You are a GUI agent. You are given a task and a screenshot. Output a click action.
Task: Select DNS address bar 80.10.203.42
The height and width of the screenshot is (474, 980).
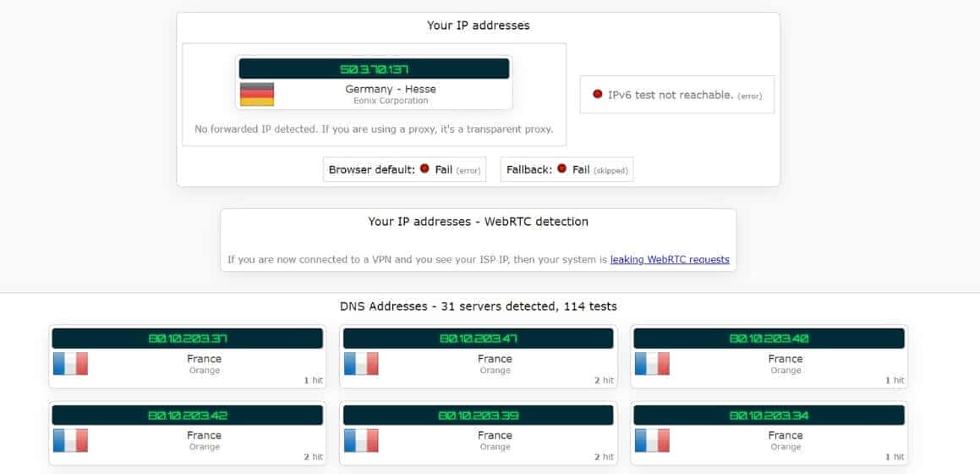pyautogui.click(x=188, y=416)
